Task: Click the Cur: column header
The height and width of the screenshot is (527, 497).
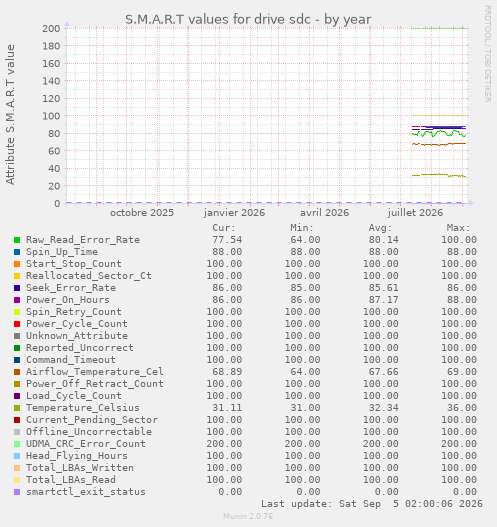Action: tap(224, 228)
